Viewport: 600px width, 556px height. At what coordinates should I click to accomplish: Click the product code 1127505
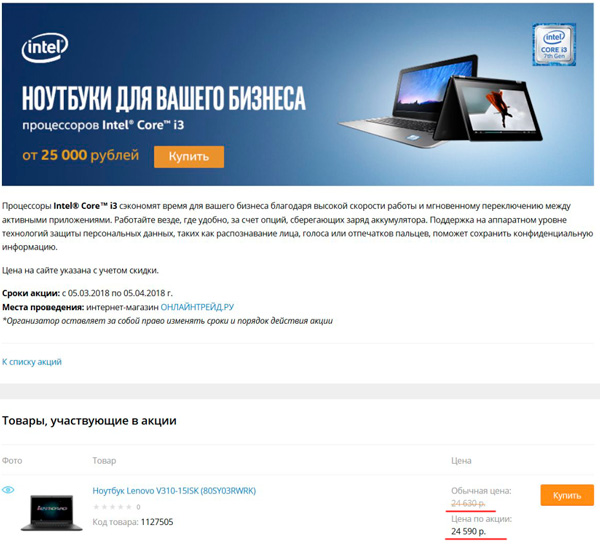click(157, 522)
